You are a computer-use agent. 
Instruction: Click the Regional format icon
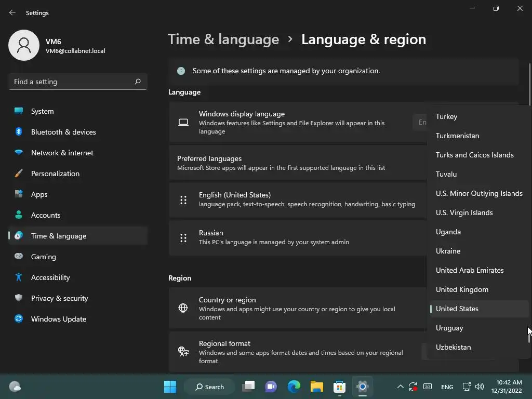183,351
